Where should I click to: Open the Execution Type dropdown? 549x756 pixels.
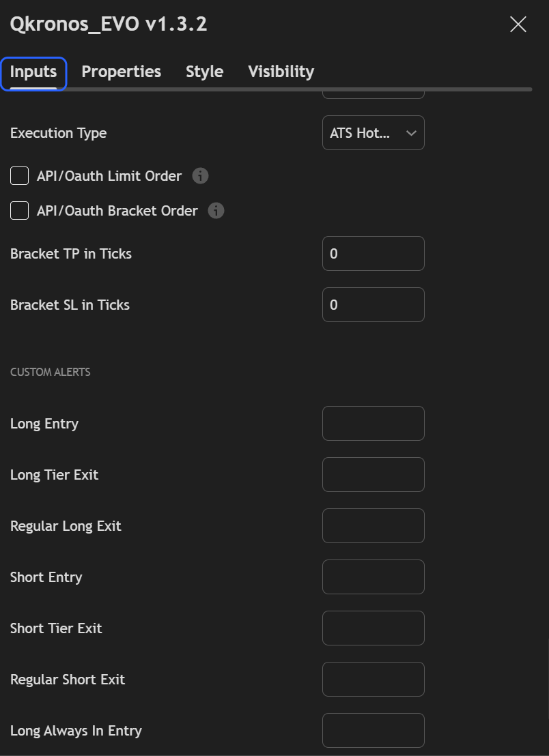(x=373, y=133)
